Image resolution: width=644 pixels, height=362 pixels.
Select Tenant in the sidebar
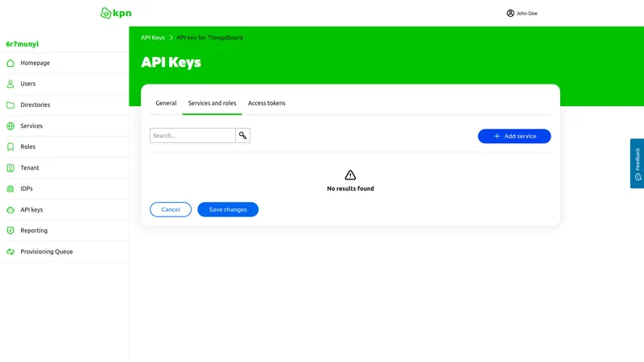tap(64, 168)
